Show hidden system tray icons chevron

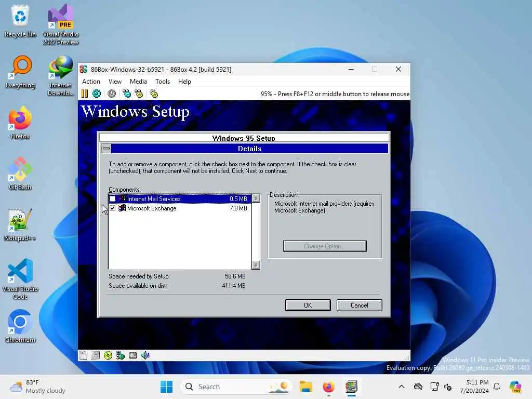(x=402, y=387)
